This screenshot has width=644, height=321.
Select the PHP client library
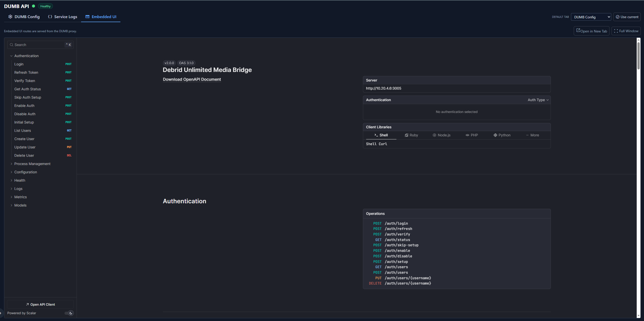(471, 135)
